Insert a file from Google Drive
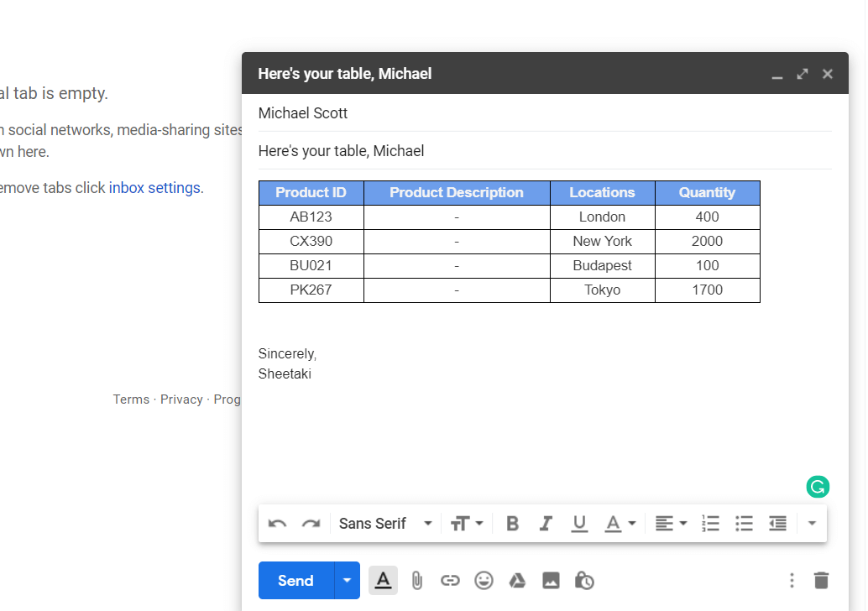Image resolution: width=868 pixels, height=611 pixels. pyautogui.click(x=517, y=580)
